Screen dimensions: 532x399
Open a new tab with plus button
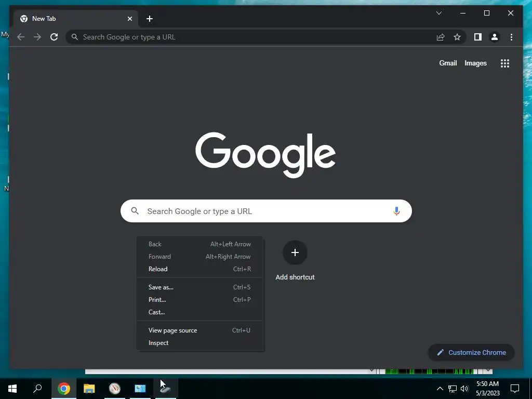[x=150, y=19]
